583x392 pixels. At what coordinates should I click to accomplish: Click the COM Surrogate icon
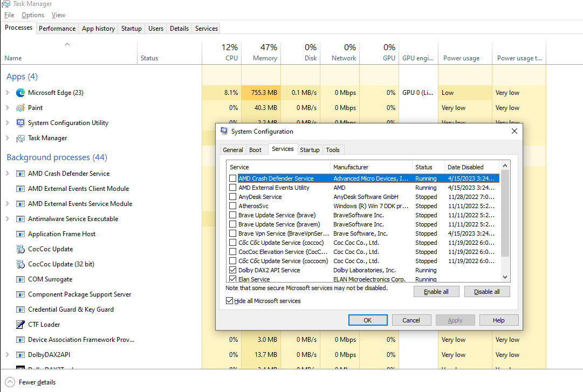[20, 279]
